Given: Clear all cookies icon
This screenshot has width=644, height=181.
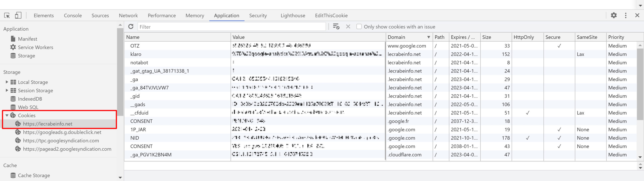Looking at the screenshot, I should coord(336,26).
